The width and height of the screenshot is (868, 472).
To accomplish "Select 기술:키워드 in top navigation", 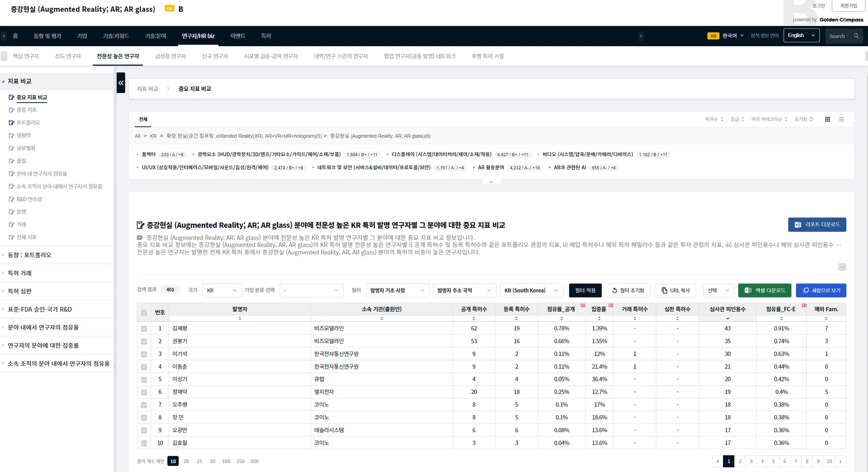I will pos(116,36).
